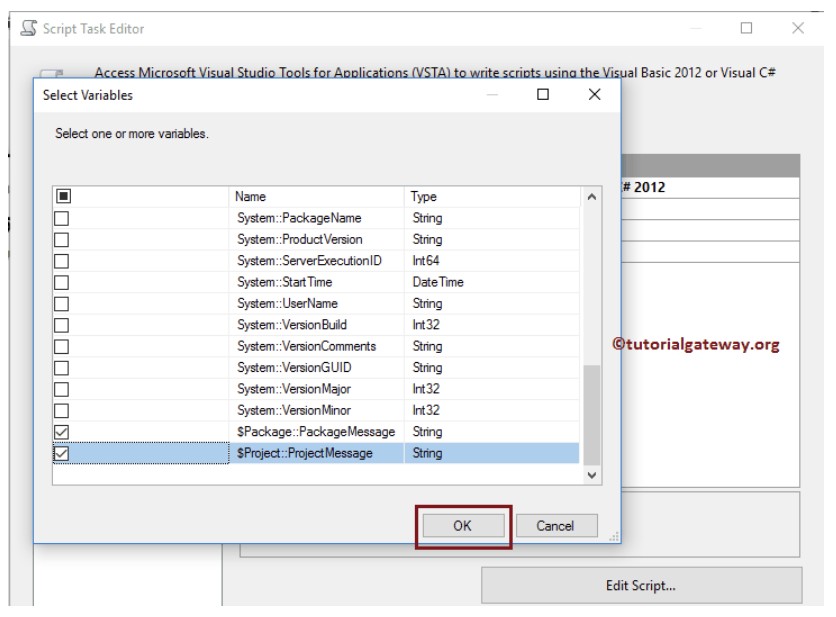Click String type of System::VersionGUID row
The width and height of the screenshot is (836, 617).
(492, 367)
